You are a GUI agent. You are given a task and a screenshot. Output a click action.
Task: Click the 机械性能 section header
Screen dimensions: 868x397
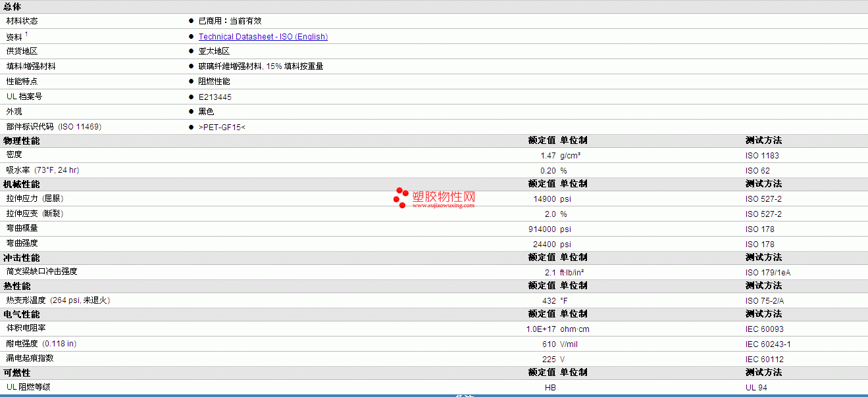(21, 184)
